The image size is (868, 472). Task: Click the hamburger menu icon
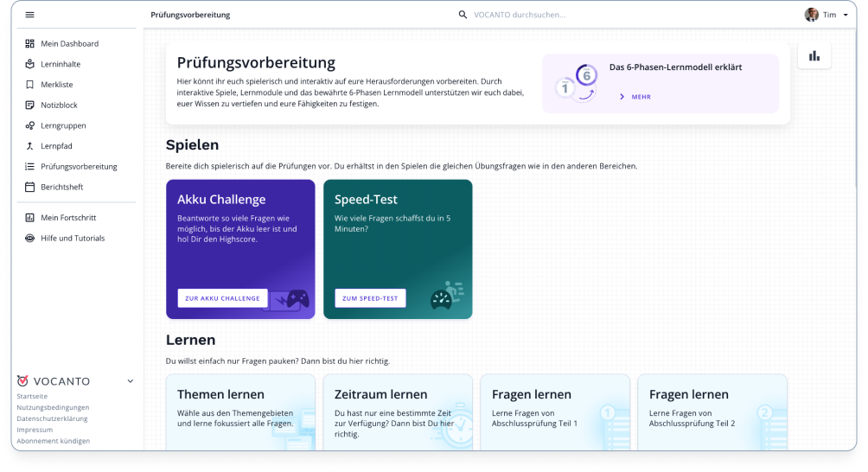[29, 15]
